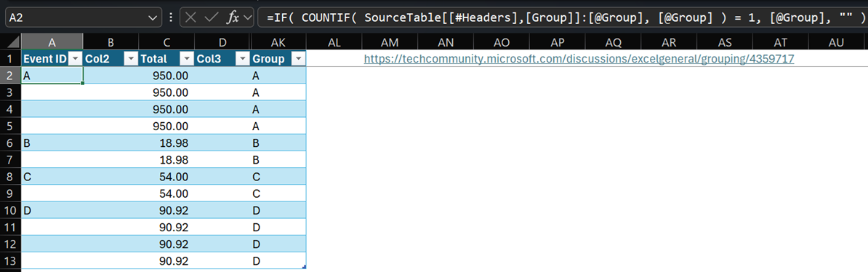
Task: Open the Event ID filter dropdown
Action: pyautogui.click(x=75, y=60)
